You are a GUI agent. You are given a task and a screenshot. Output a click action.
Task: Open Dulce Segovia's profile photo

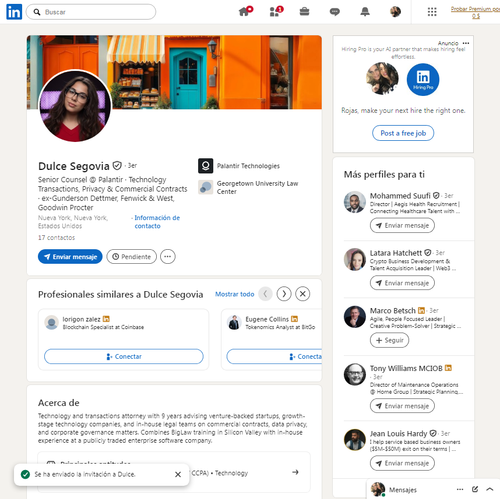tap(75, 106)
